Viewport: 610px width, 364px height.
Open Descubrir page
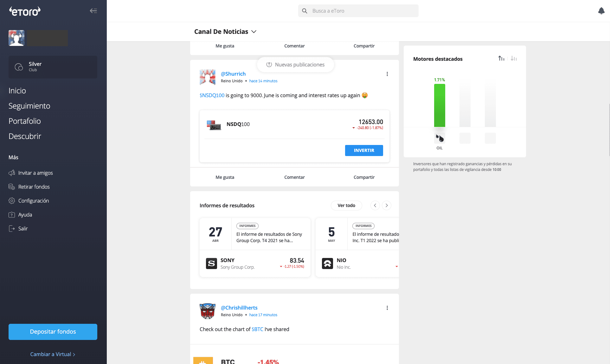coord(25,136)
